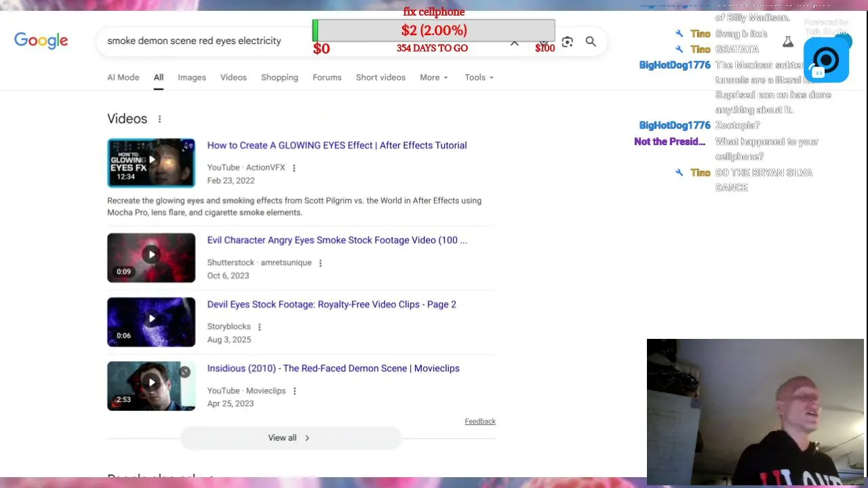This screenshot has width=868, height=488.
Task: Click the Feedback link
Action: point(480,422)
